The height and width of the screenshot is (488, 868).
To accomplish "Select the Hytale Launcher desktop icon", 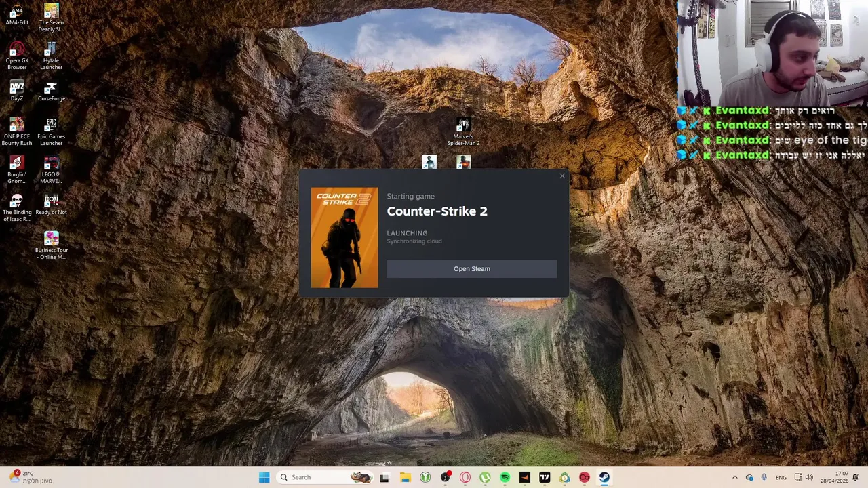I will click(51, 56).
